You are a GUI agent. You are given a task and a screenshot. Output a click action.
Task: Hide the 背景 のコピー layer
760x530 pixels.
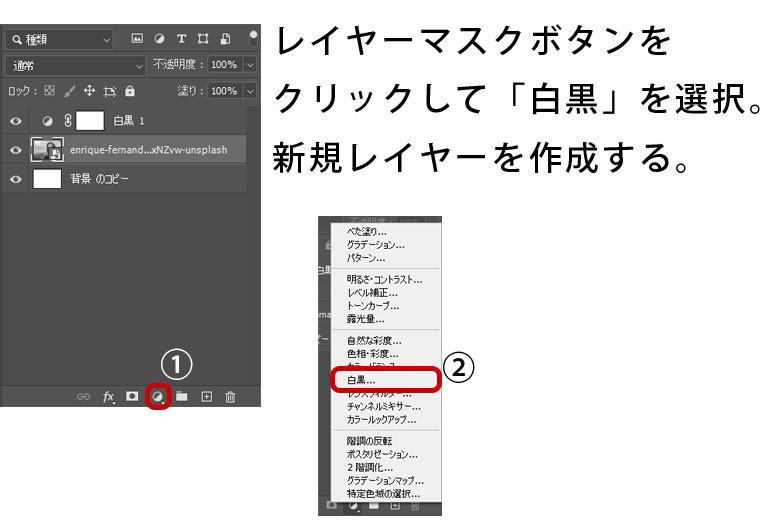tap(16, 179)
